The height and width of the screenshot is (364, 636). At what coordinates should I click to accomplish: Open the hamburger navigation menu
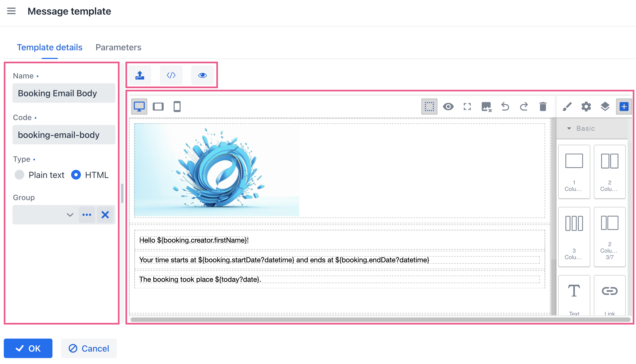point(11,11)
